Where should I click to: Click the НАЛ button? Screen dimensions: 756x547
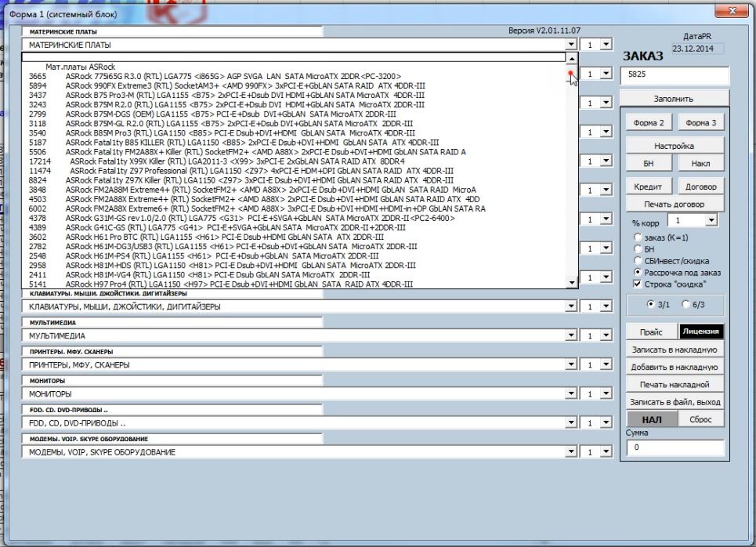pos(652,420)
